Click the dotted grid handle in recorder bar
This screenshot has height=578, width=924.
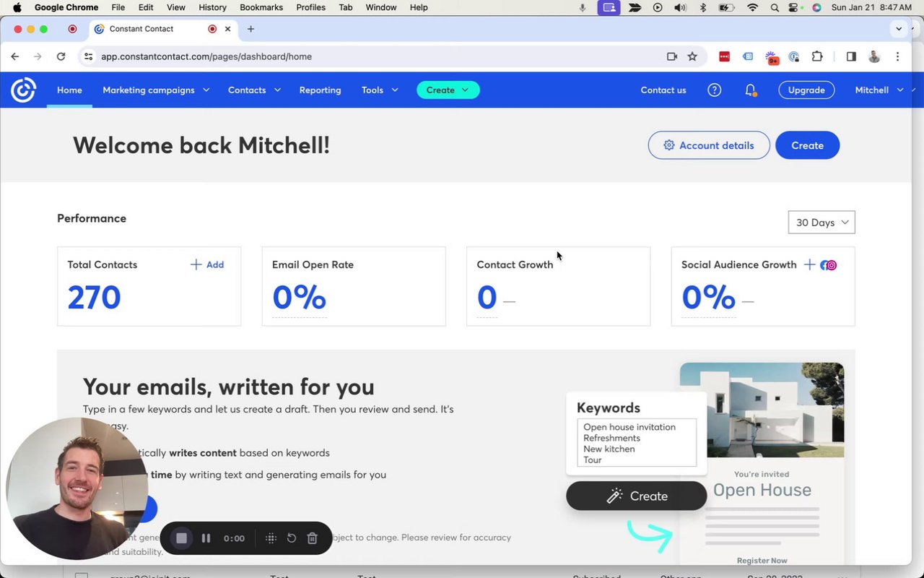(271, 538)
